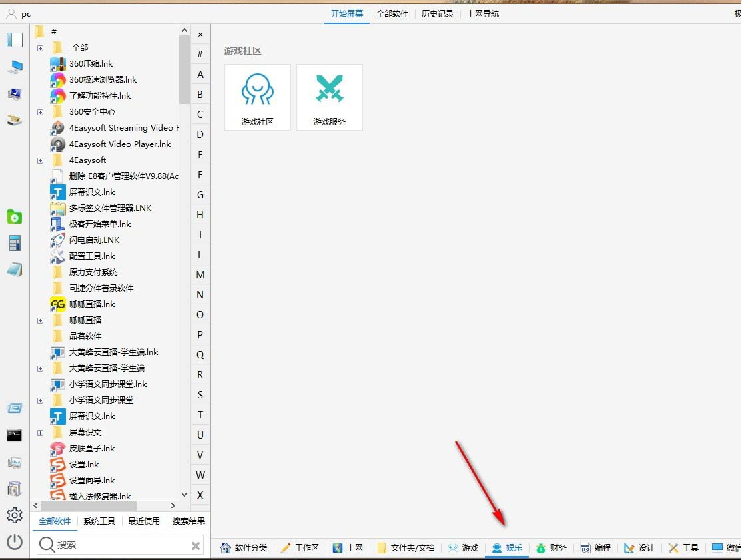
Task: Open the 游戏社区 game community icon
Action: click(257, 97)
